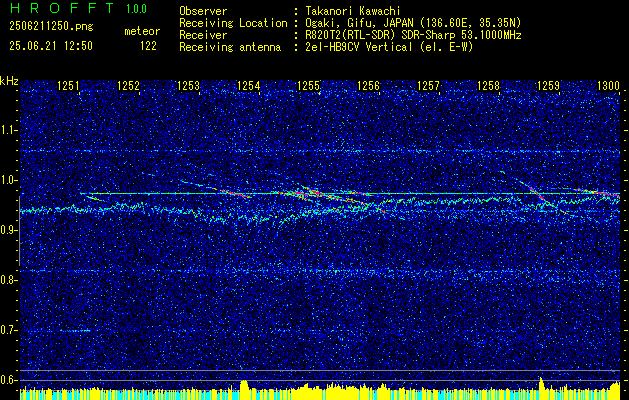This screenshot has width=629, height=400.
Task: Click the 1254 time marker
Action: pyautogui.click(x=249, y=85)
